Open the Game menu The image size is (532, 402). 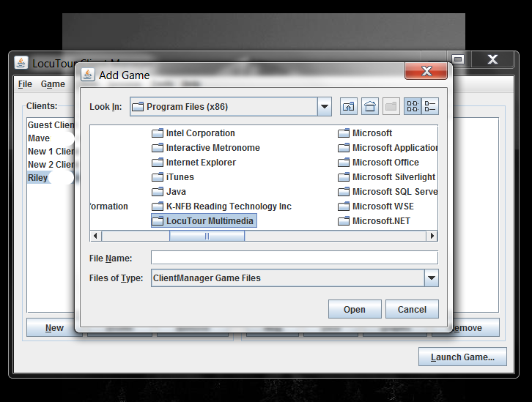53,84
